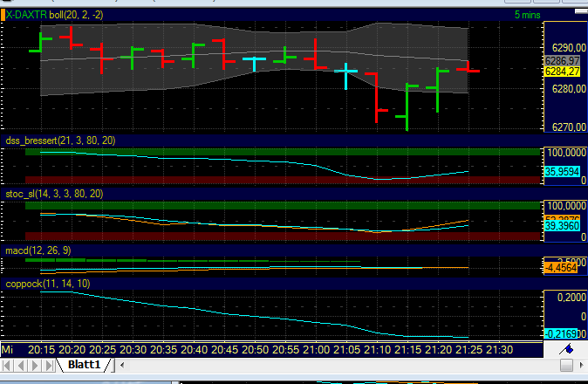Click the -0,2169 Coppock value label
The image size is (588, 384).
(561, 333)
